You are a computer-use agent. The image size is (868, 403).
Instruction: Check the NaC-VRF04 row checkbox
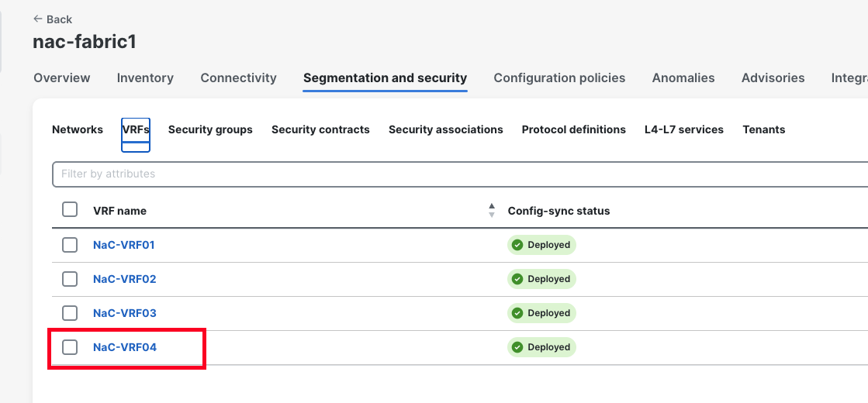pos(70,347)
